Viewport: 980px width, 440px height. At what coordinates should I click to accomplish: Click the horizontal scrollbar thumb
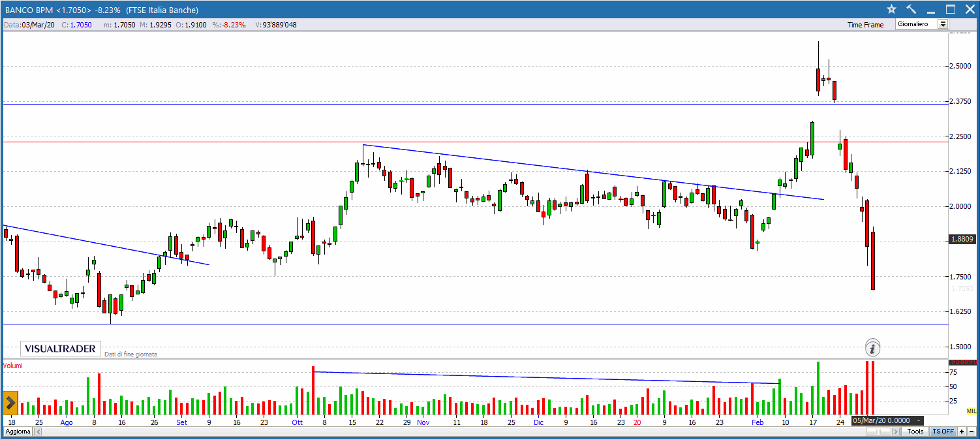879,432
